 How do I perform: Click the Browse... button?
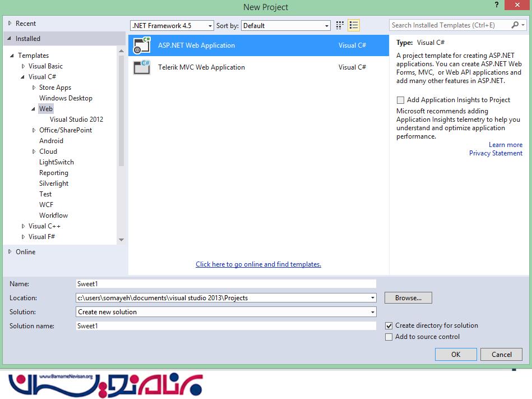408,298
